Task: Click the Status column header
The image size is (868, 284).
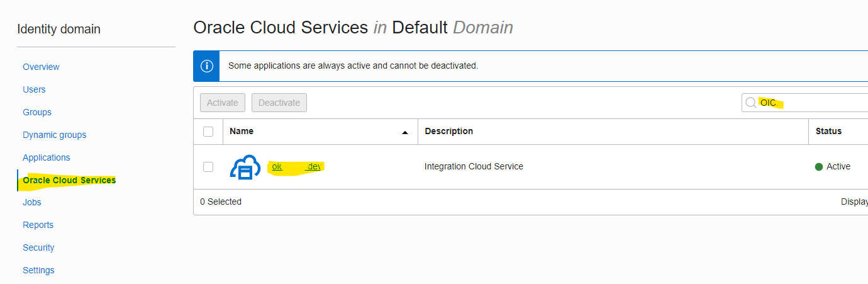Action: pos(828,131)
